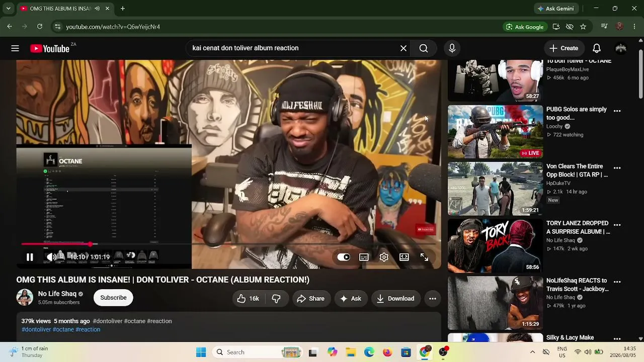Open No Life Shaq channel avatar
The height and width of the screenshot is (362, 644).
coord(25,298)
